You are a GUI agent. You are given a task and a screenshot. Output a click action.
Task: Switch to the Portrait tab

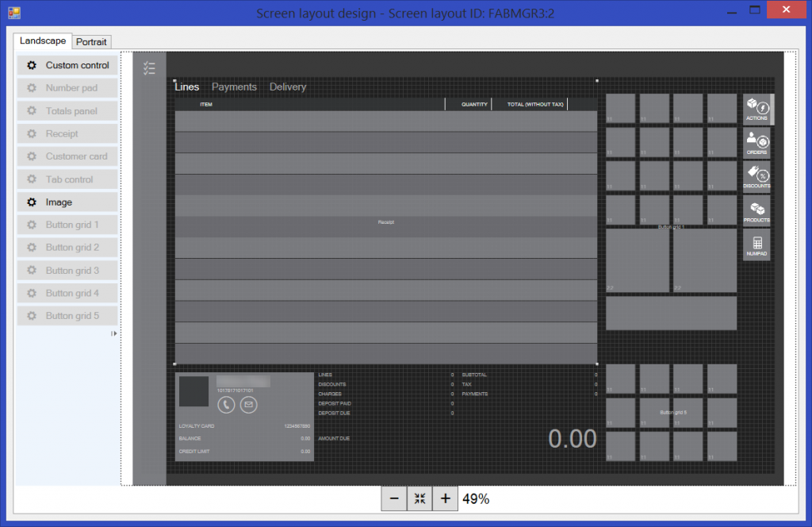(91, 41)
